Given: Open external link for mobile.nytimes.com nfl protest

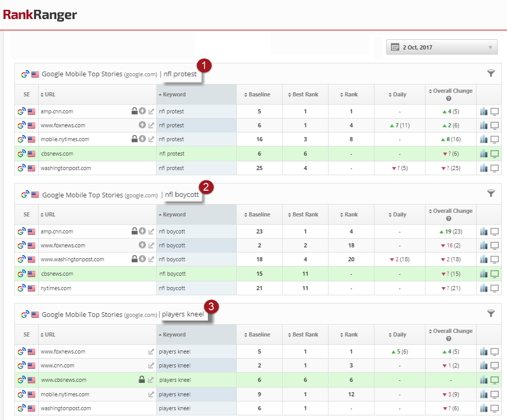Looking at the screenshot, I should click(151, 139).
